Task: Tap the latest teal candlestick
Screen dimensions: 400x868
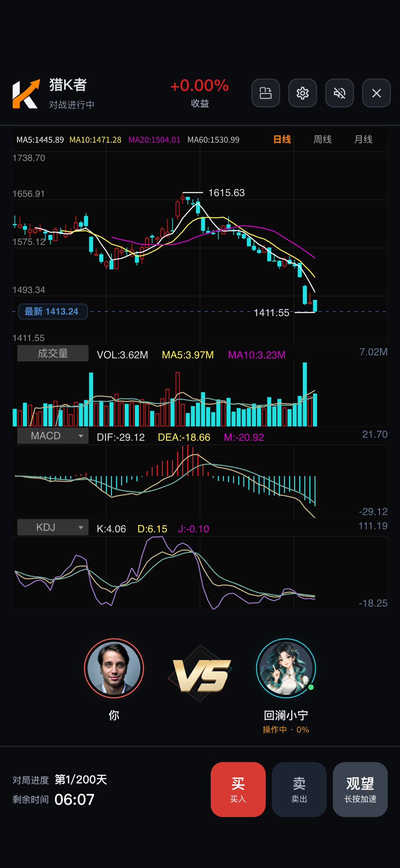Action: (x=315, y=306)
